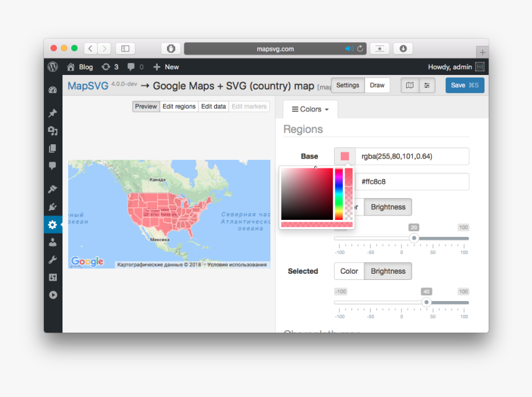The height and width of the screenshot is (397, 532).
Task: Open the privacy shield button left of the address bar
Action: click(171, 48)
